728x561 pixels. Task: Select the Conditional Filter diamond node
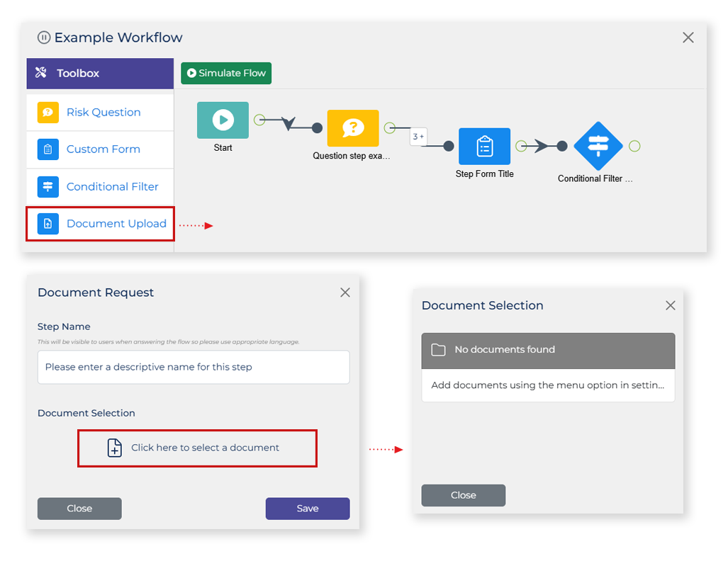(598, 146)
